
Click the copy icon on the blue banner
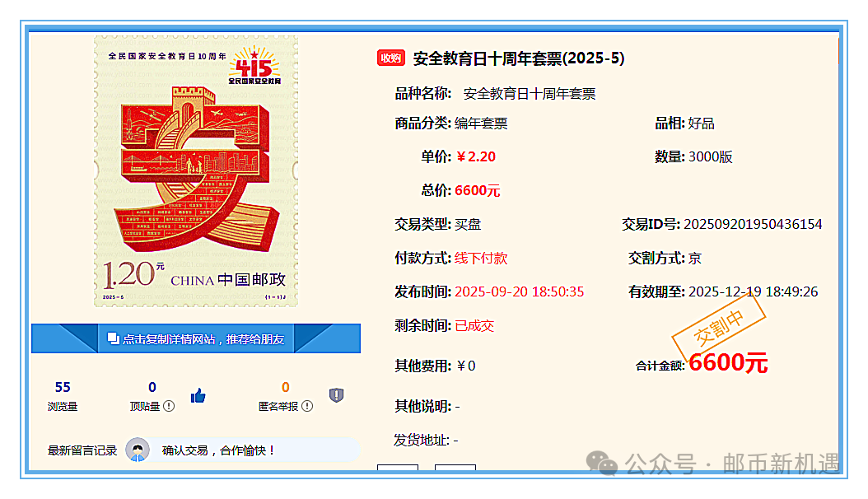113,338
